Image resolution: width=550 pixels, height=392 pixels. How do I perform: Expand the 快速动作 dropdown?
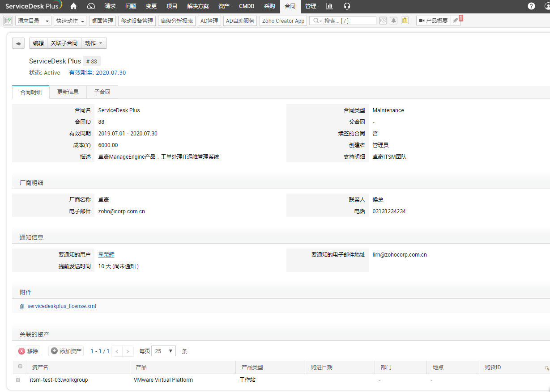pyautogui.click(x=70, y=21)
